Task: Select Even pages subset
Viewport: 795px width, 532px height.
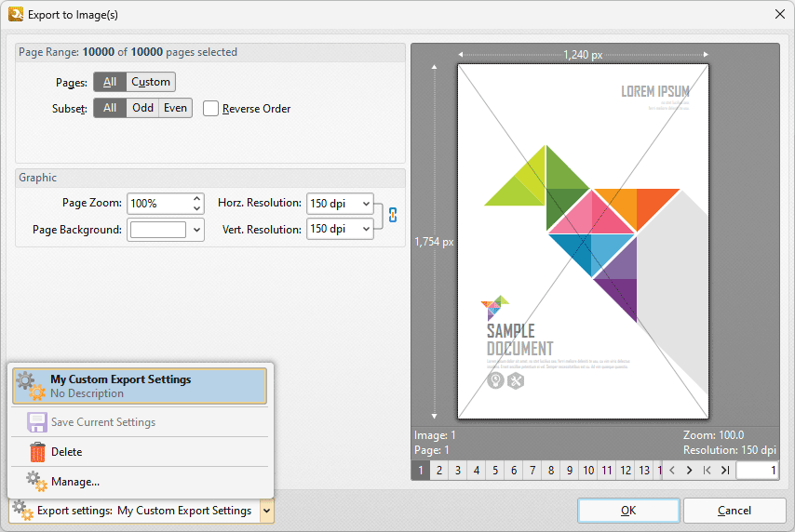Action: coord(175,108)
